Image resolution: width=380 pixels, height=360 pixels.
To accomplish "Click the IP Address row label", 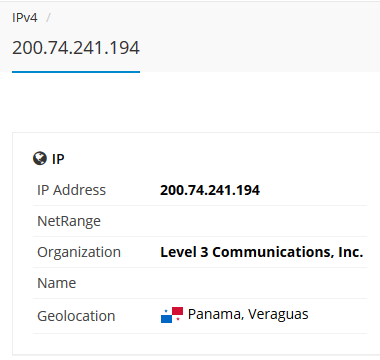I will (71, 190).
